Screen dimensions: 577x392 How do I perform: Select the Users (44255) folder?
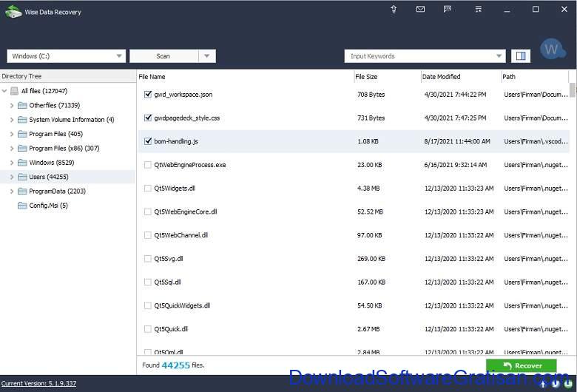click(49, 177)
